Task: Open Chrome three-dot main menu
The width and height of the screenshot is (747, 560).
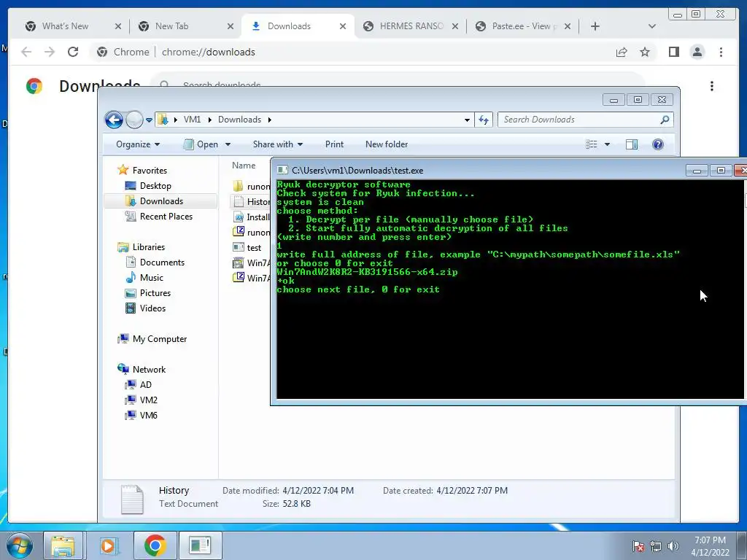Action: [x=721, y=52]
